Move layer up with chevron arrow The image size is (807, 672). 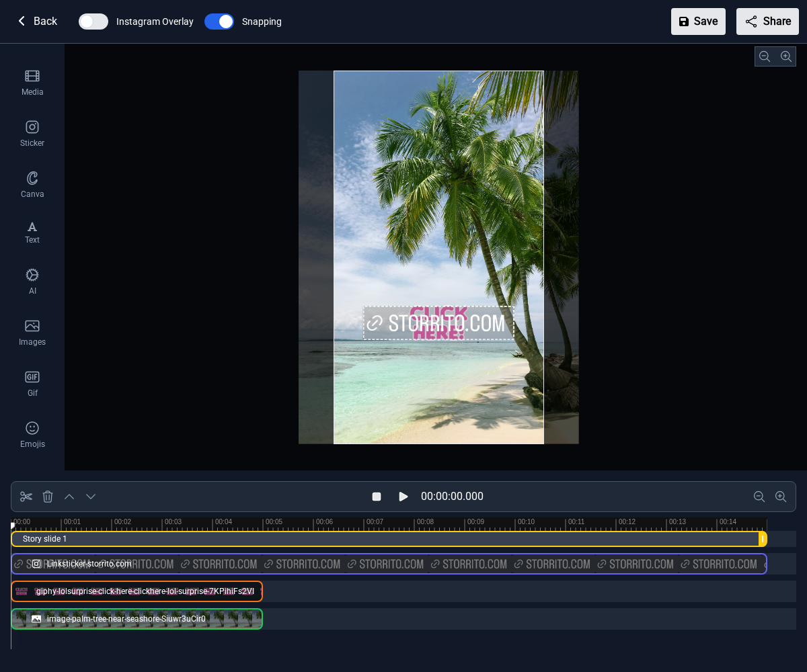coord(69,497)
